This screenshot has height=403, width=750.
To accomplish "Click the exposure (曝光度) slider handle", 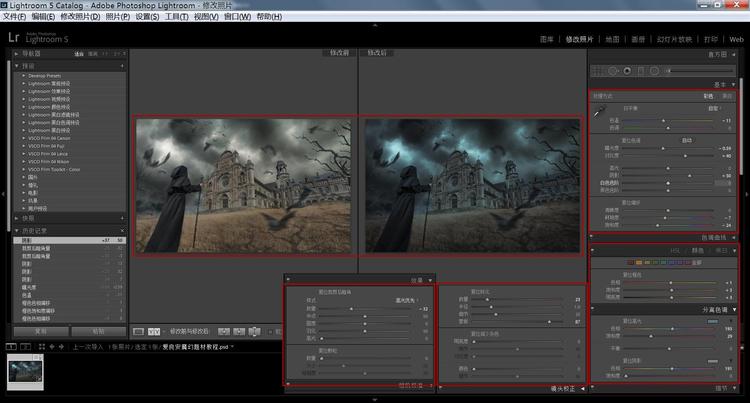I will [x=663, y=148].
